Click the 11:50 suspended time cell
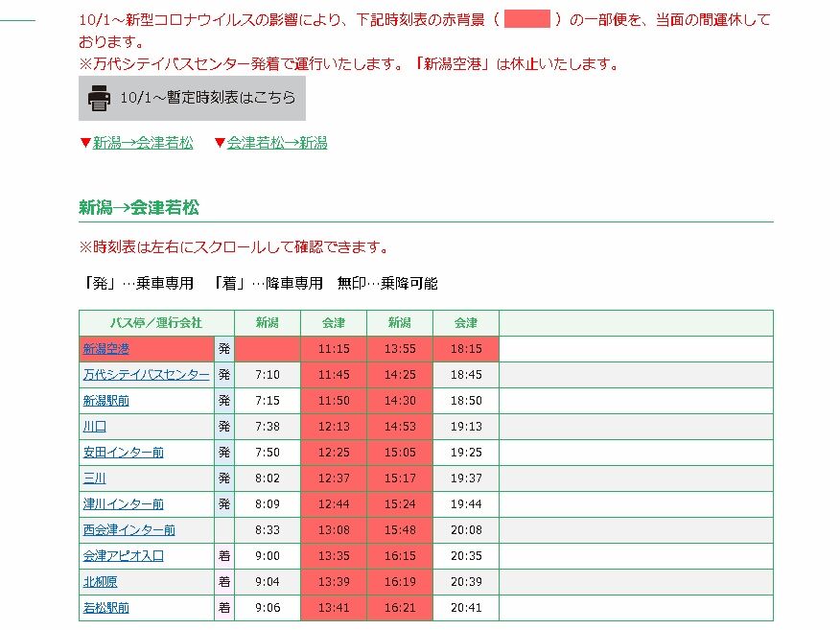This screenshot has width=840, height=630. pyautogui.click(x=334, y=401)
